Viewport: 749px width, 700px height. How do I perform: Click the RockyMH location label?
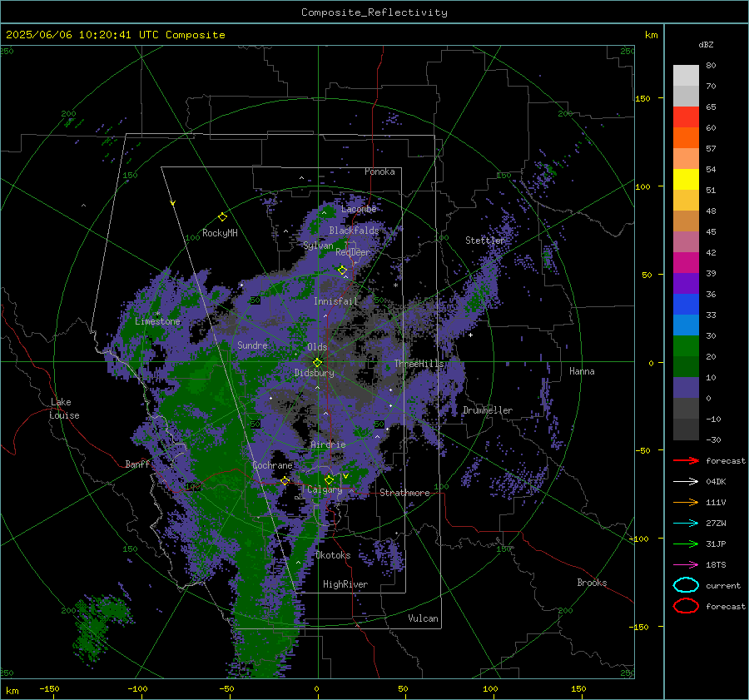coord(220,233)
